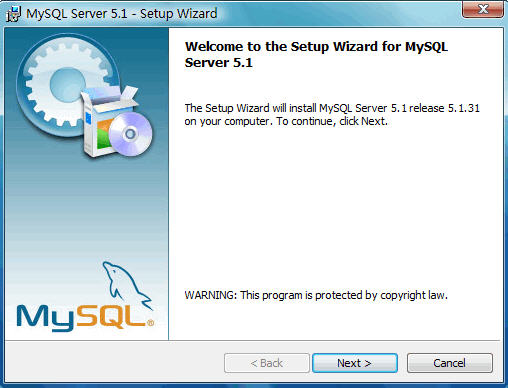Click the orange "SQL" letters of the logo
Screen dimensions: 508x388
[x=111, y=316]
